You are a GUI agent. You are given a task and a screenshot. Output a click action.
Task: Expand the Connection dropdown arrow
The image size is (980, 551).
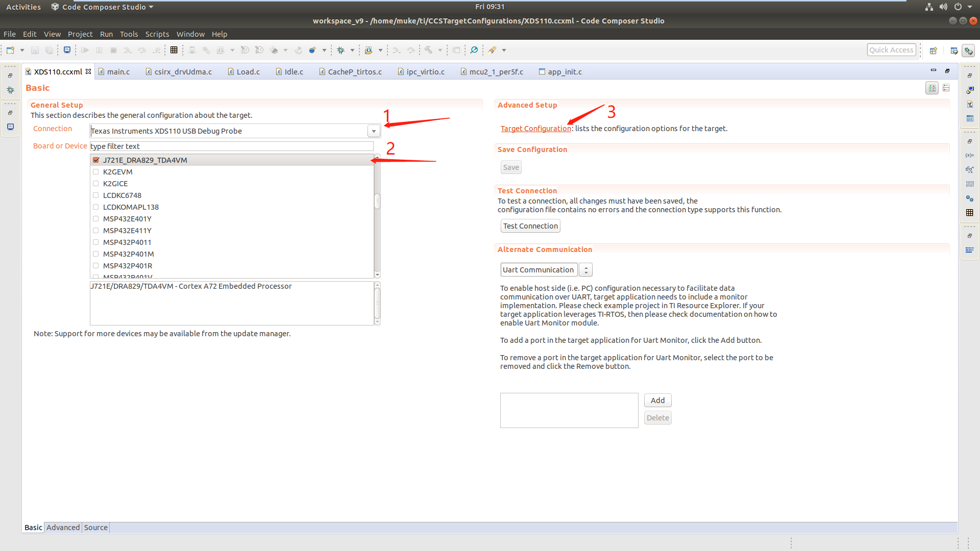tap(374, 131)
